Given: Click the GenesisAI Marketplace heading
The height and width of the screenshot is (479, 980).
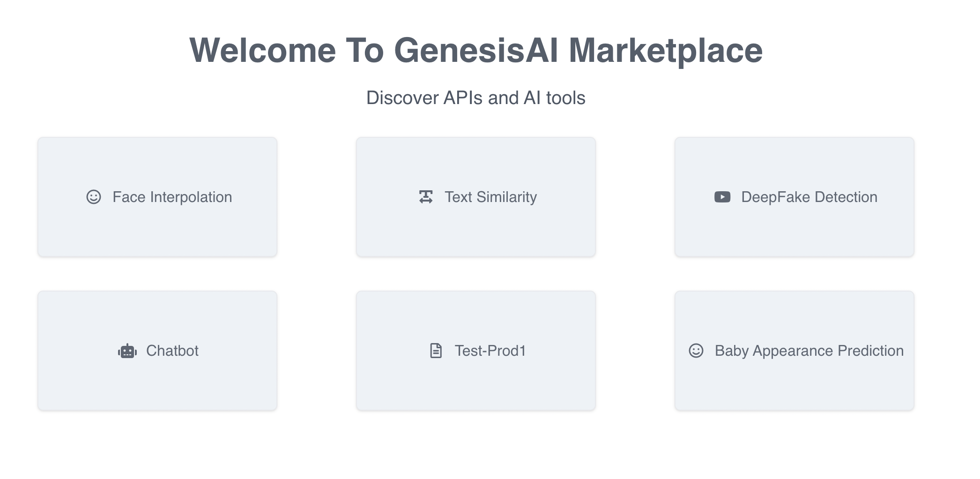Looking at the screenshot, I should pyautogui.click(x=476, y=50).
